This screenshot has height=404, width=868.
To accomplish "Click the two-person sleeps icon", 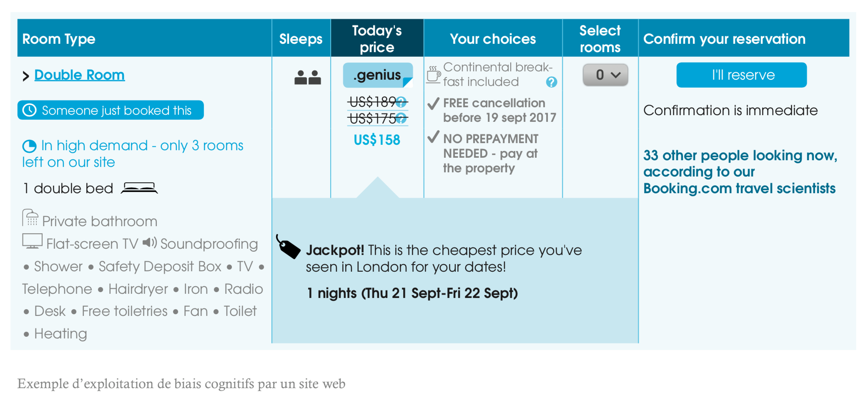I will pyautogui.click(x=308, y=77).
